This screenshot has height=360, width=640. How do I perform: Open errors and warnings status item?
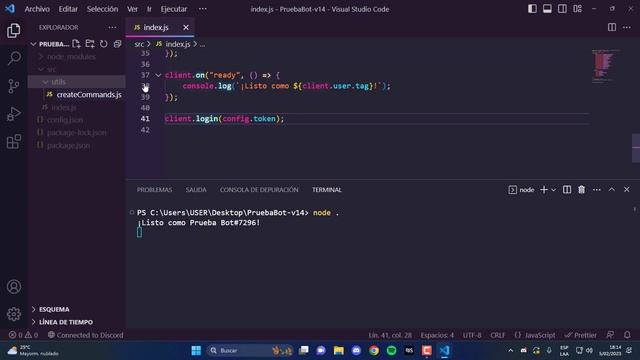(x=23, y=335)
